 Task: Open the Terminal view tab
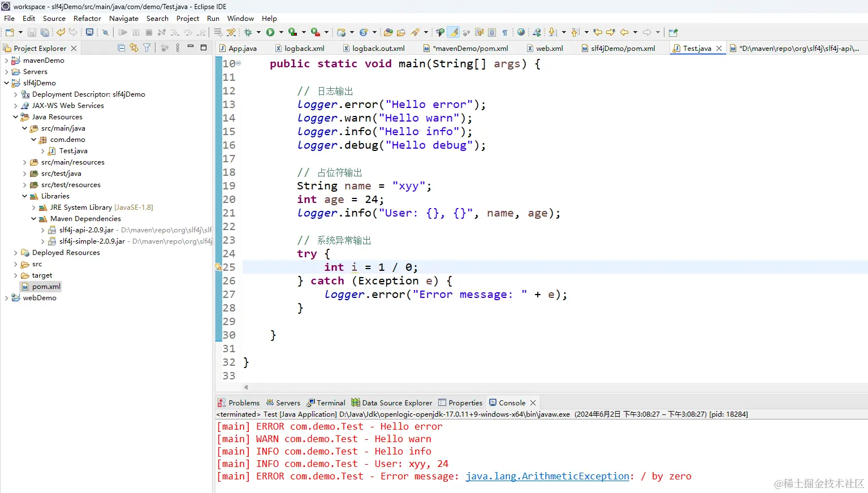tap(326, 403)
